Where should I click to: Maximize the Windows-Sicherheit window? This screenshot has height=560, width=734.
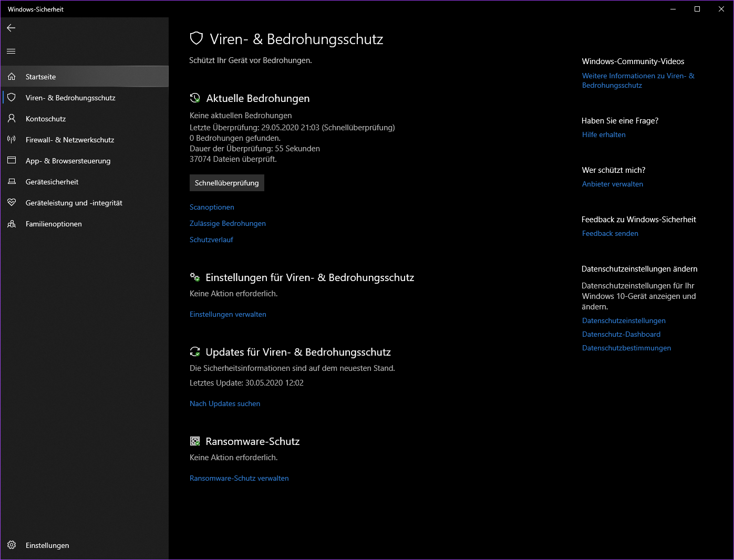click(697, 9)
